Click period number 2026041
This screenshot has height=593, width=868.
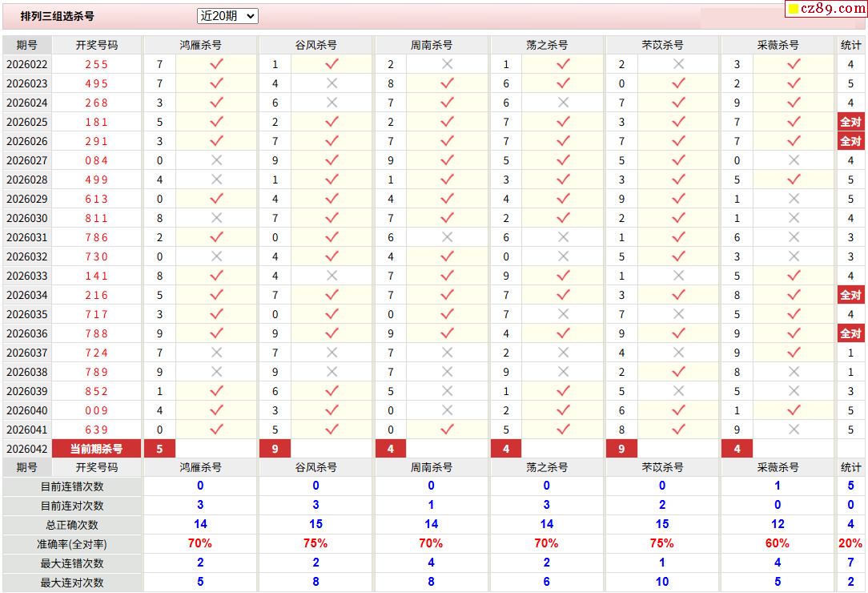point(27,430)
